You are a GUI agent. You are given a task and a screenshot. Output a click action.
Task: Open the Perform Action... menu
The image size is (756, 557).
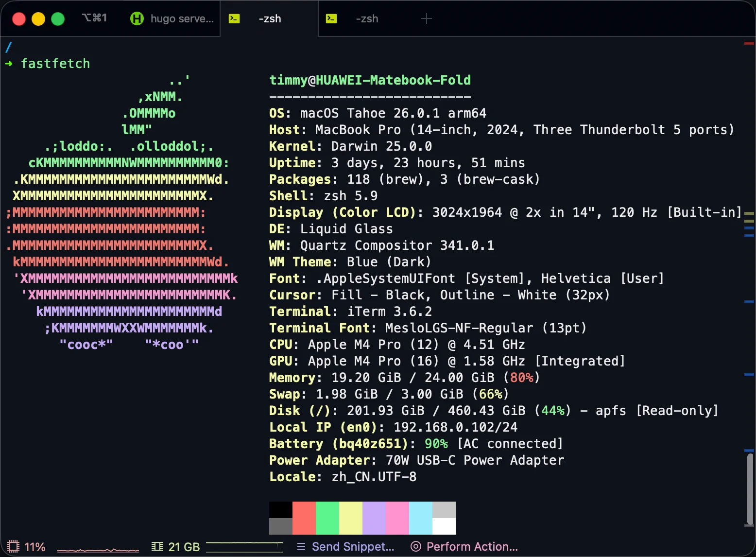[472, 547]
